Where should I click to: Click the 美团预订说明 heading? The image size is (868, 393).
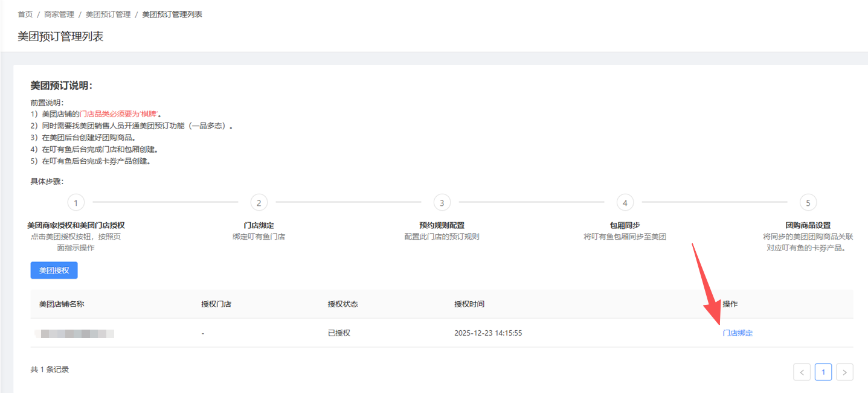click(61, 86)
